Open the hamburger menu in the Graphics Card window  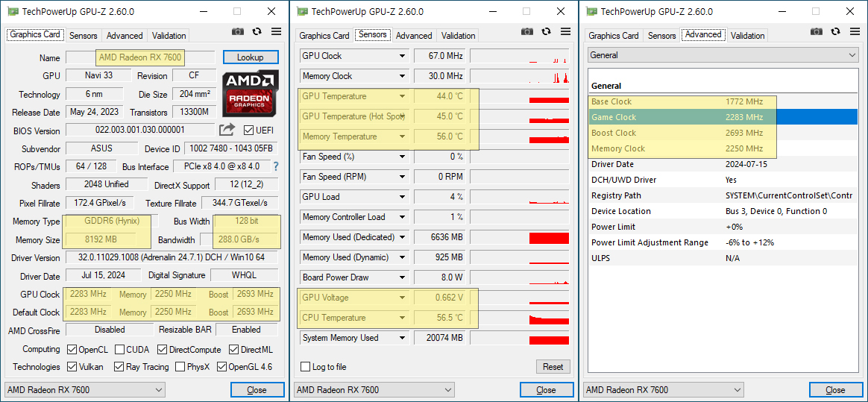[x=276, y=31]
